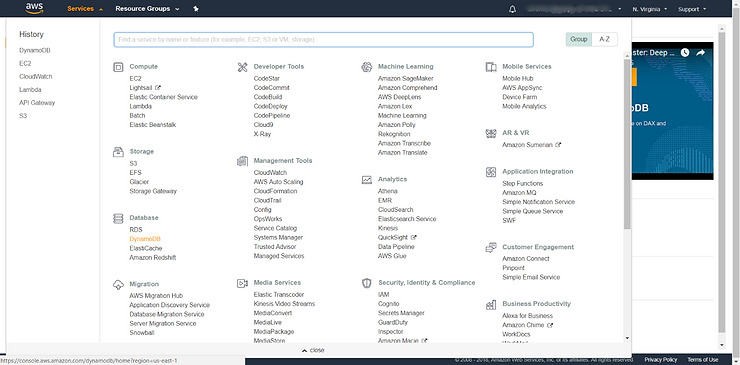Viewport: 740px width, 365px height.
Task: Collapse the Services dropdown menu
Action: tap(85, 9)
